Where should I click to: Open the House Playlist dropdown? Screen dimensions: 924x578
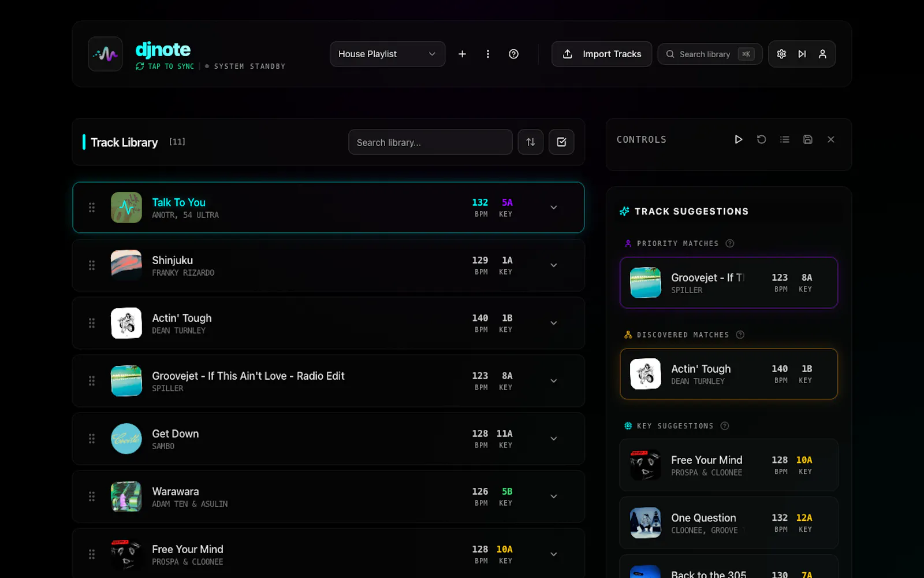(x=388, y=54)
